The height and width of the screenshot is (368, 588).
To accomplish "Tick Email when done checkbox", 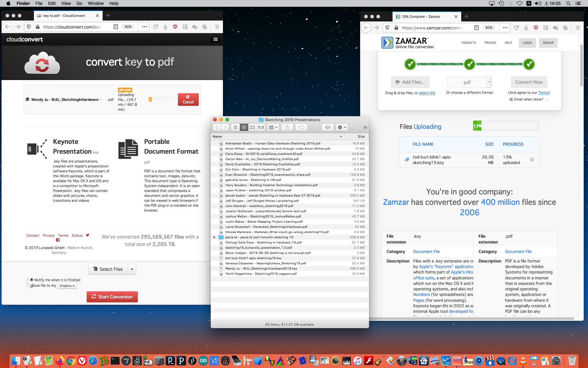I will 547,99.
